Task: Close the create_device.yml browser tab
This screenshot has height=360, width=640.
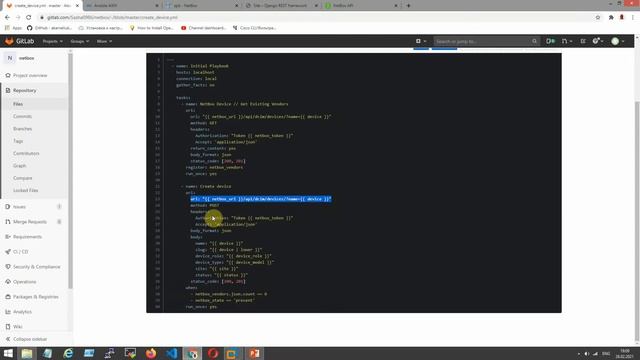Action: pos(77,6)
